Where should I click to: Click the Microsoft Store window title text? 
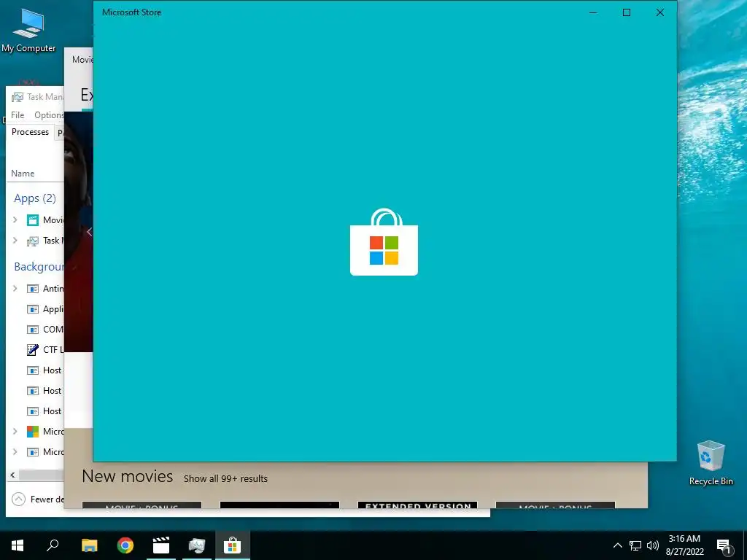click(131, 12)
